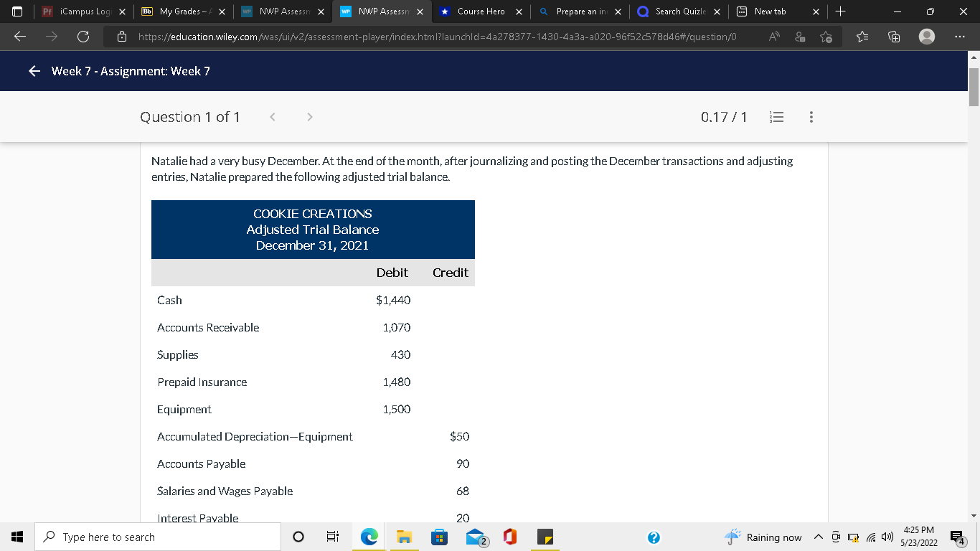Screen dimensions: 980x551
Task: Open Action Center notifications icon
Action: pyautogui.click(x=956, y=537)
